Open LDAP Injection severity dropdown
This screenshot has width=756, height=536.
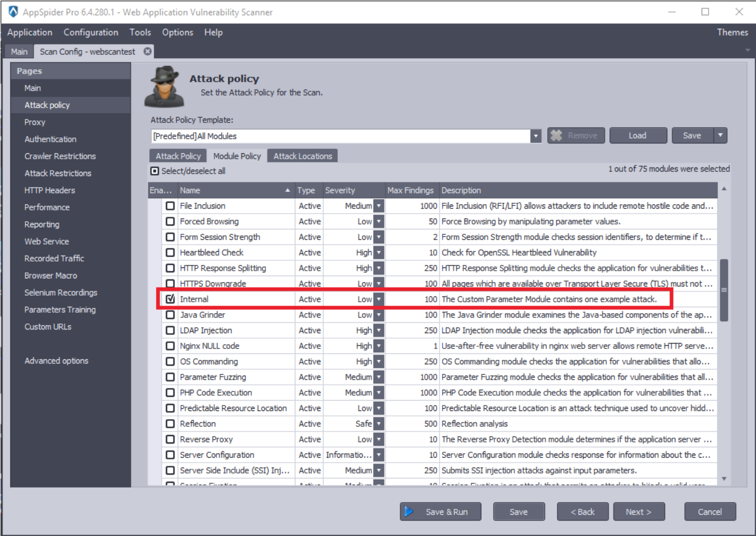(x=379, y=331)
